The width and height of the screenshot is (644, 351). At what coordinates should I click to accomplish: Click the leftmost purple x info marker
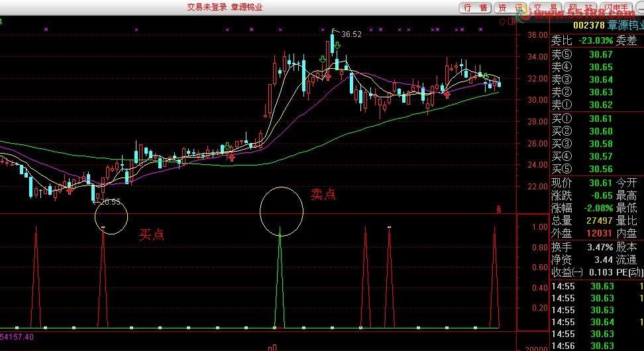(46, 30)
